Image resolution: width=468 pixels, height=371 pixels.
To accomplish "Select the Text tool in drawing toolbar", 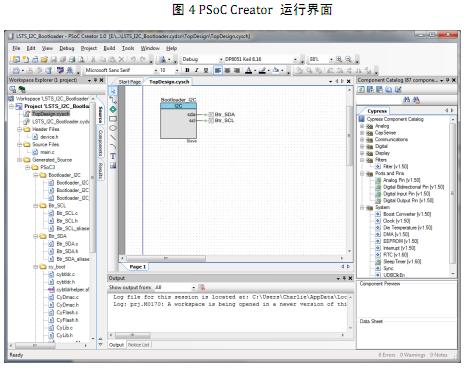I will 113,156.
